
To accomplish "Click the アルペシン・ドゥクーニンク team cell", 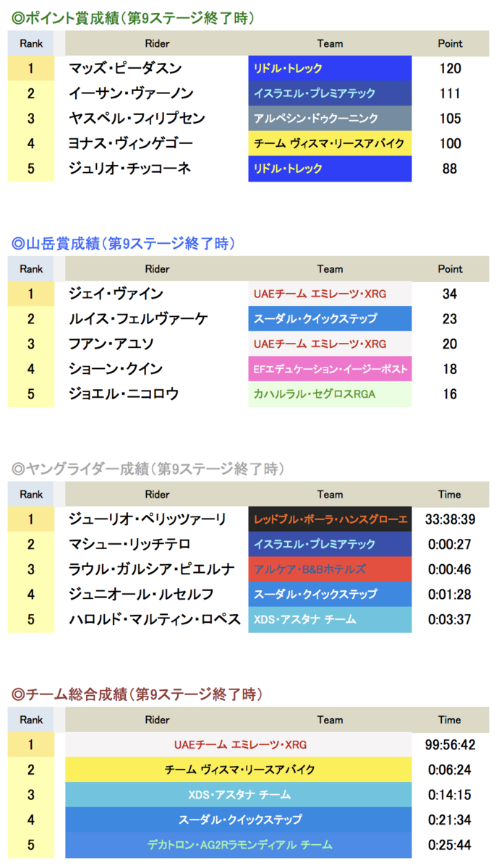I will pyautogui.click(x=330, y=119).
